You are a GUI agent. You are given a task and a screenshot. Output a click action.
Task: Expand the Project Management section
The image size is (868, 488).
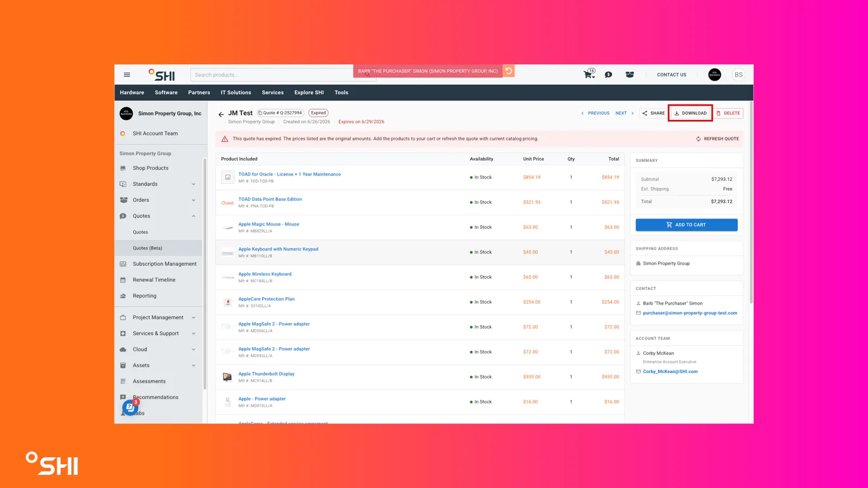point(158,318)
